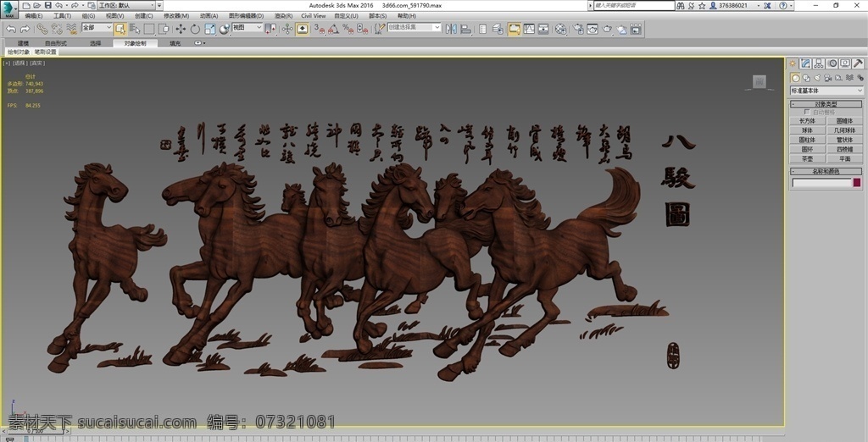Toggle Window/Crossing selection mode
Screen dimensions: 868x442
(164, 29)
